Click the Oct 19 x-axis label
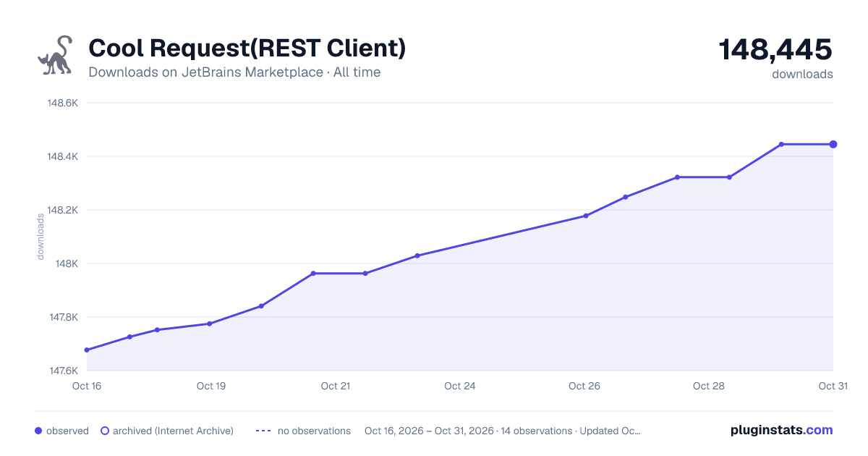The height and width of the screenshot is (456, 868). (x=211, y=386)
